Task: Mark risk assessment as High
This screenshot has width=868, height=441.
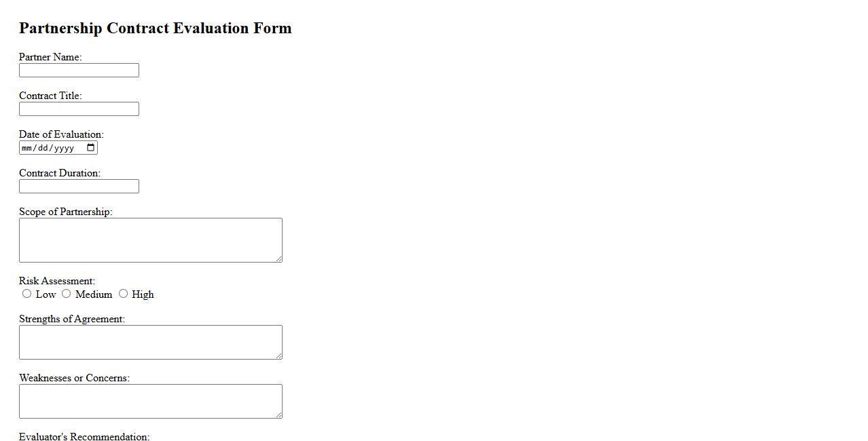Action: pos(123,294)
